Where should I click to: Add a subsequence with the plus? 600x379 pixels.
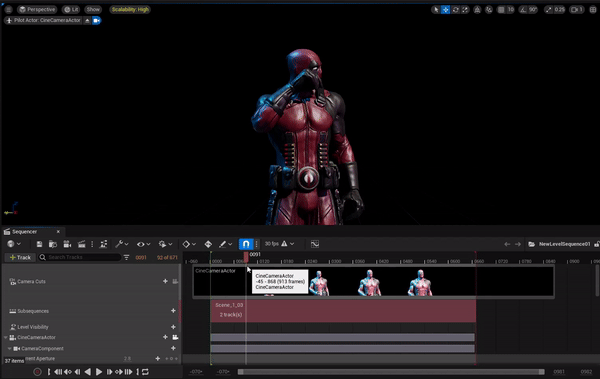pos(173,311)
